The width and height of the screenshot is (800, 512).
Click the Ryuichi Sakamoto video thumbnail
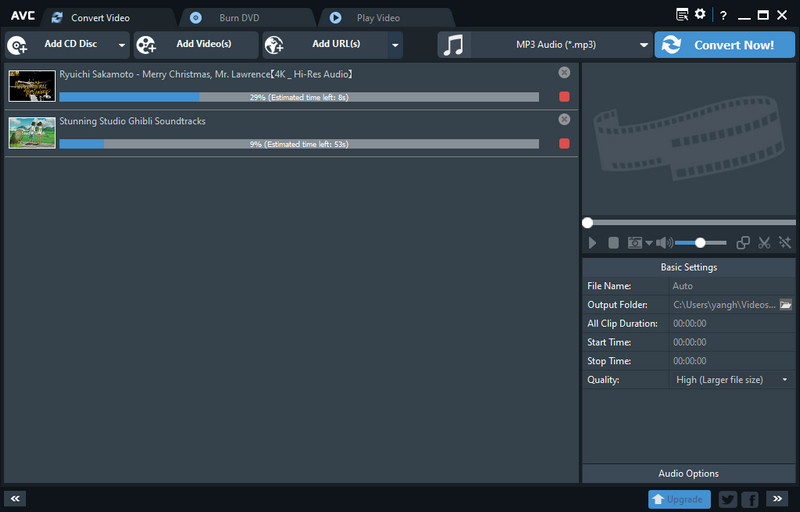pos(32,86)
